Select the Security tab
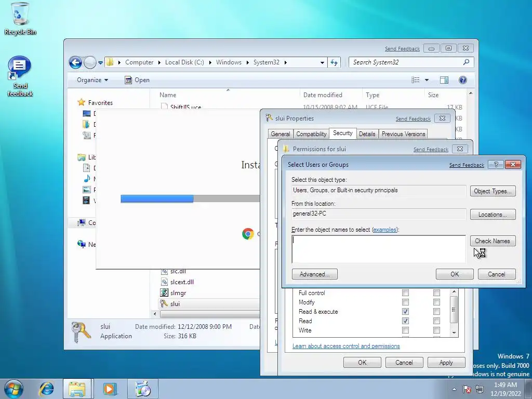The height and width of the screenshot is (399, 532). (343, 133)
